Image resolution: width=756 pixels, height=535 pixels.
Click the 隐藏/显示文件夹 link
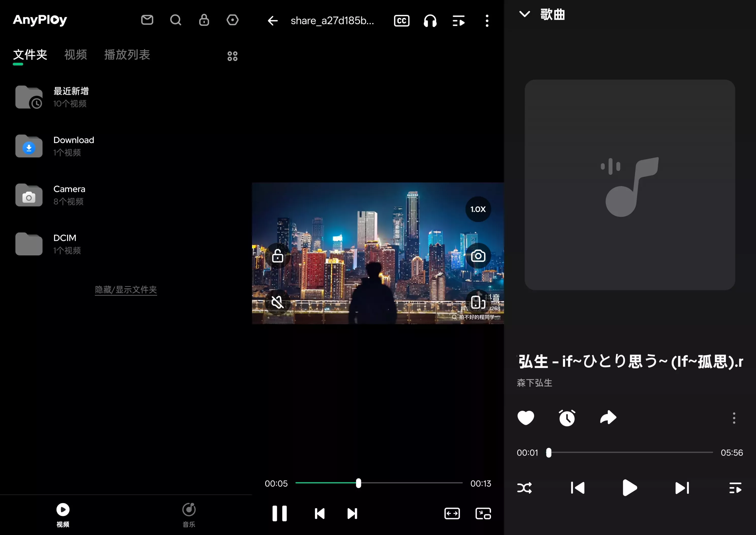126,290
